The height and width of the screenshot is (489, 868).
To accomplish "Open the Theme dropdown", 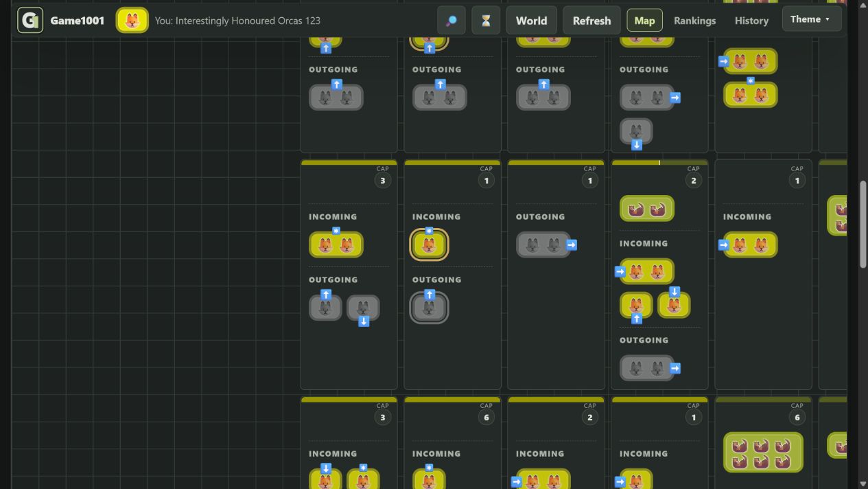I will click(812, 19).
